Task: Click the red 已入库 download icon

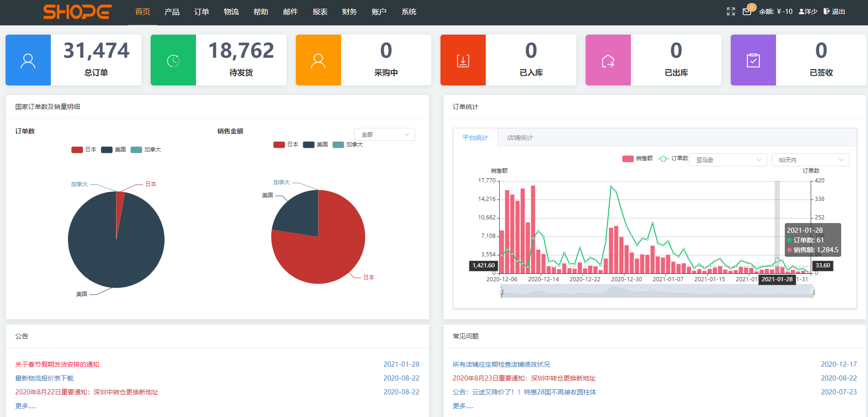Action: (x=463, y=60)
